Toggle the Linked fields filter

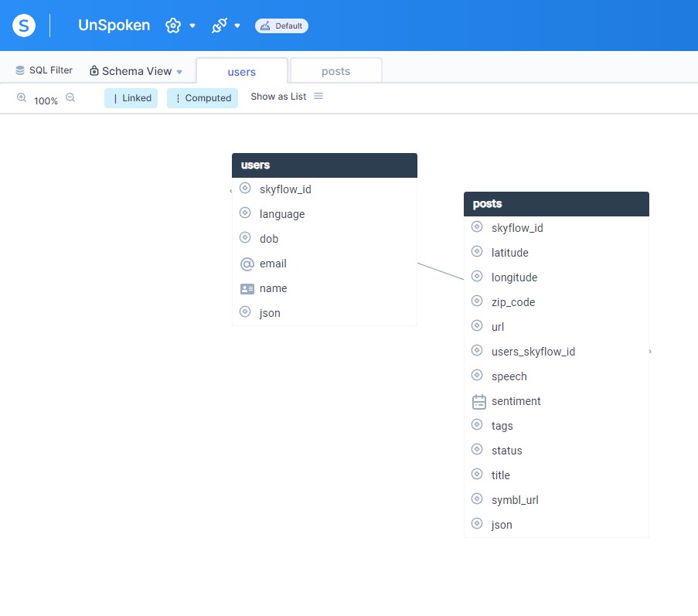(131, 98)
